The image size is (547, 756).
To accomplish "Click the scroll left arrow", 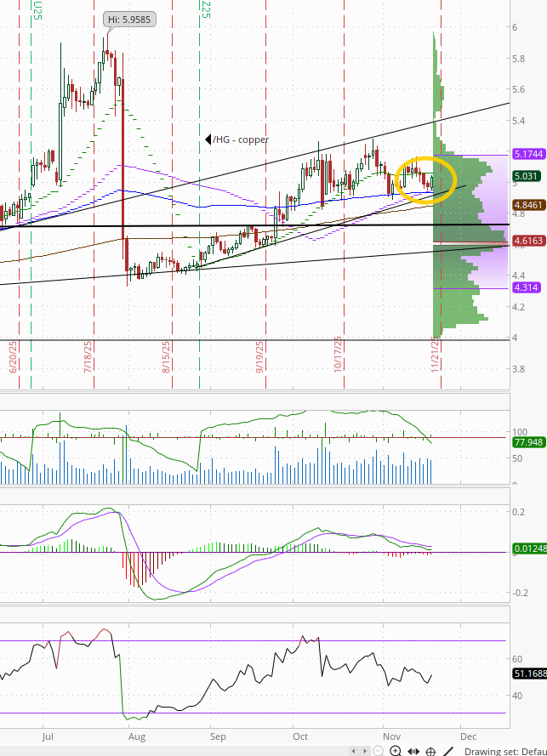I will (354, 751).
